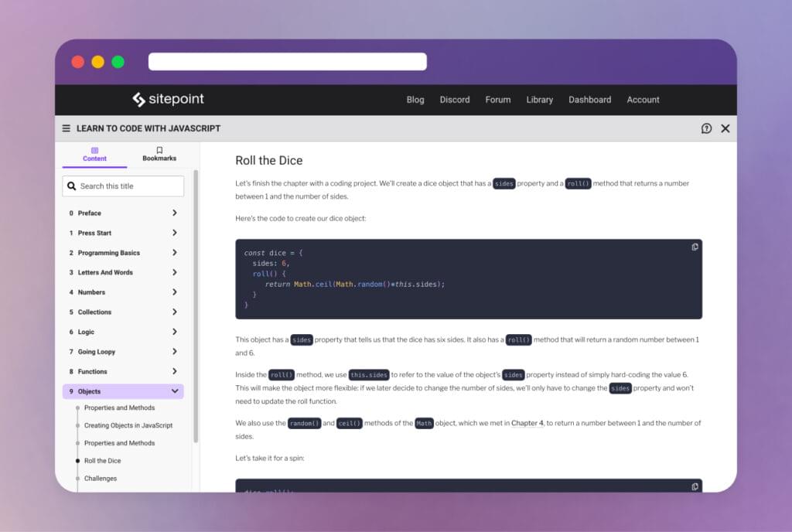Viewport: 792px width, 532px height.
Task: Collapse the Objects chapter
Action: coord(176,391)
